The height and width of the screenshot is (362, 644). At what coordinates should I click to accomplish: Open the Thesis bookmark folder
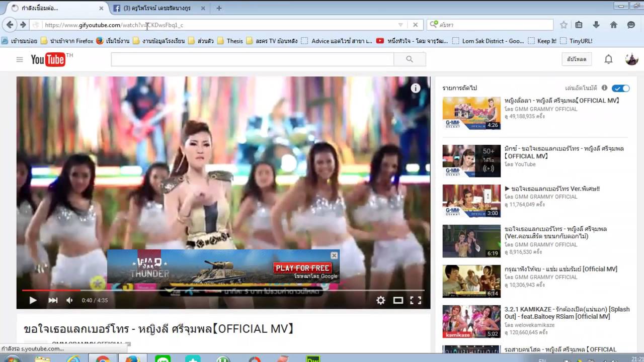(230, 41)
